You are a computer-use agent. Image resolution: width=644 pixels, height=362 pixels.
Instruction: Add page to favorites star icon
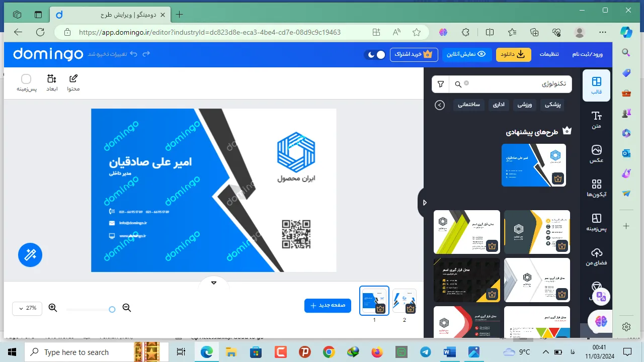point(417,32)
